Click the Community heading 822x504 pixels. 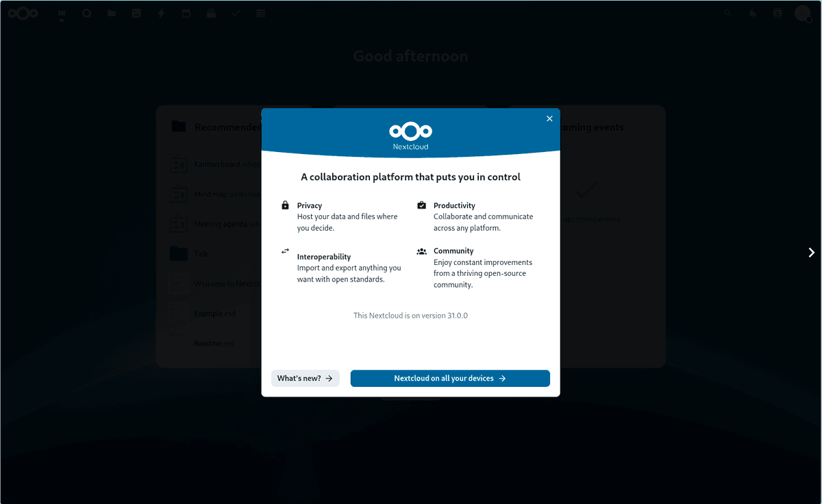coord(453,251)
